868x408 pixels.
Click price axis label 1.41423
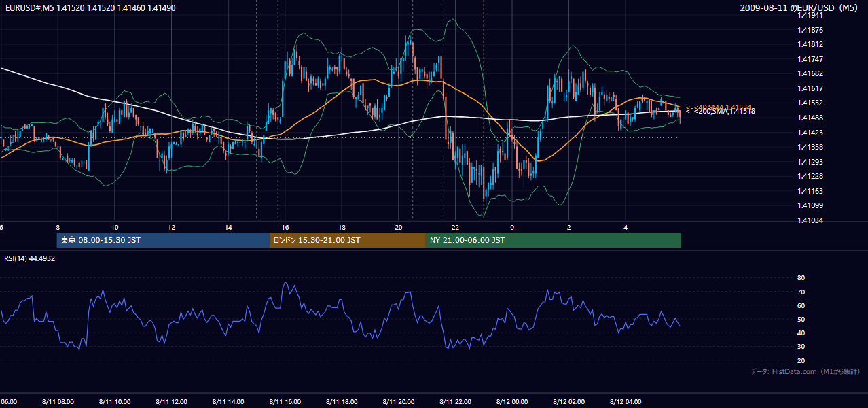[x=811, y=133]
